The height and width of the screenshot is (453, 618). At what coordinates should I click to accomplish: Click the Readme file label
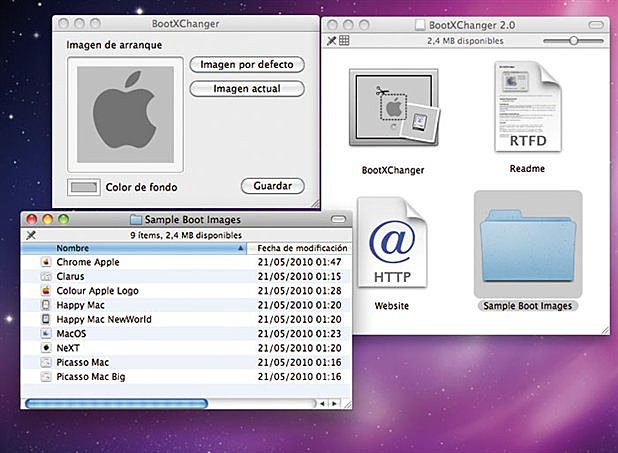[527, 168]
